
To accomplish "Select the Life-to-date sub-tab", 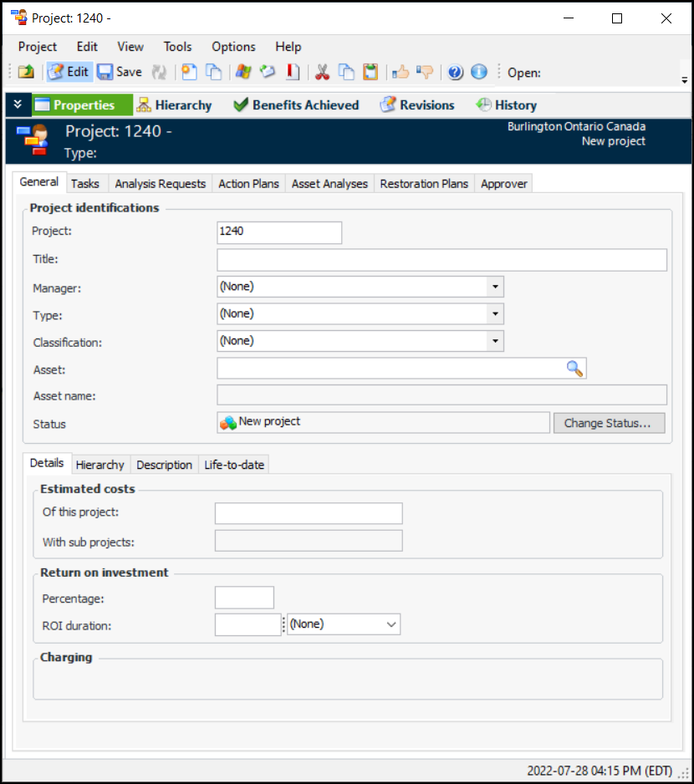I will (x=234, y=465).
